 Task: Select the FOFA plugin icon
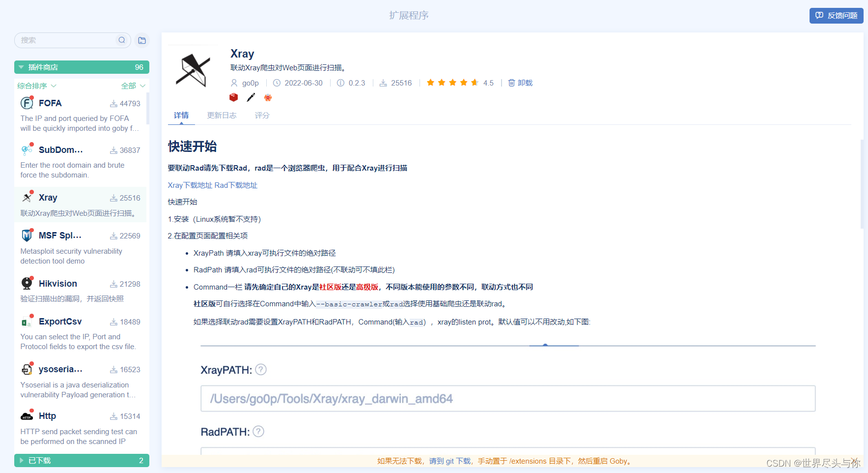tap(27, 103)
